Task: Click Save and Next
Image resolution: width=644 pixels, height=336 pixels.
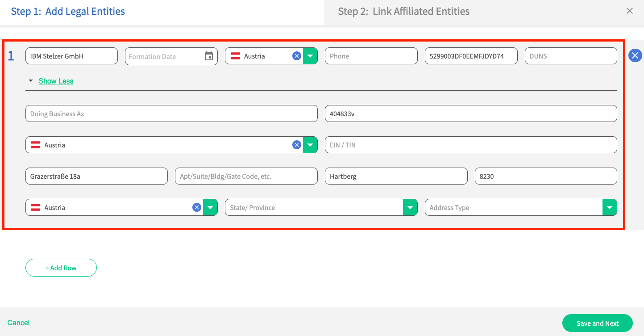Action: click(x=598, y=323)
